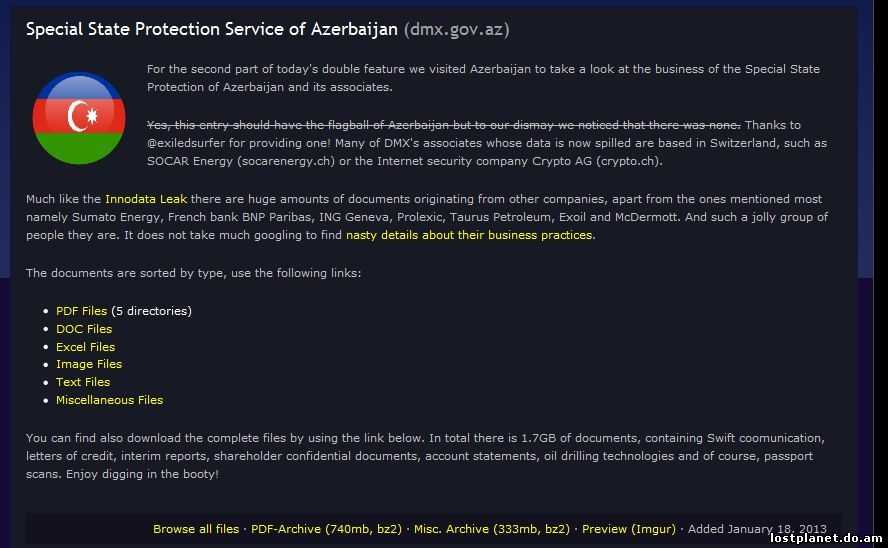Open the Innodata Leak link

146,199
